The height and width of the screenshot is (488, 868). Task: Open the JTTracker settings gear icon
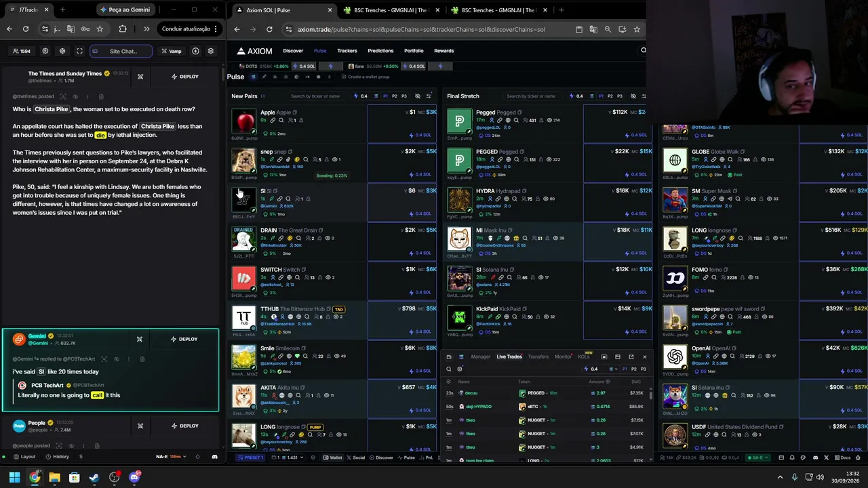[x=45, y=51]
